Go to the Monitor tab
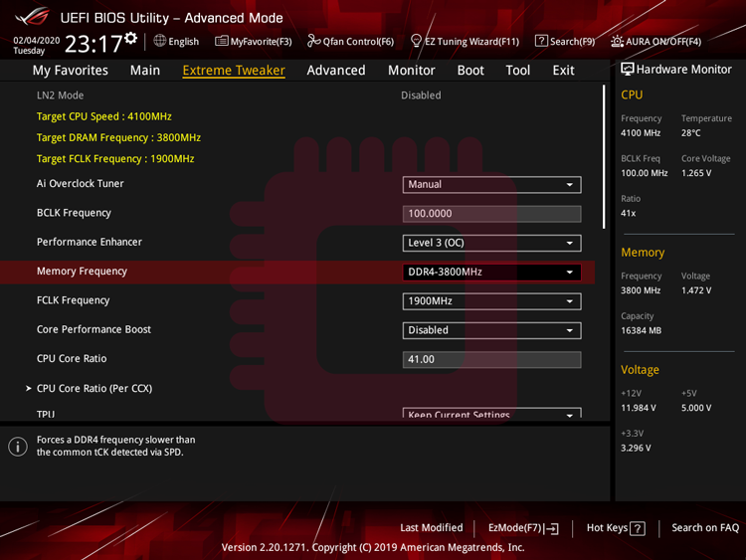Screen dimensions: 746x560 pyautogui.click(x=411, y=70)
